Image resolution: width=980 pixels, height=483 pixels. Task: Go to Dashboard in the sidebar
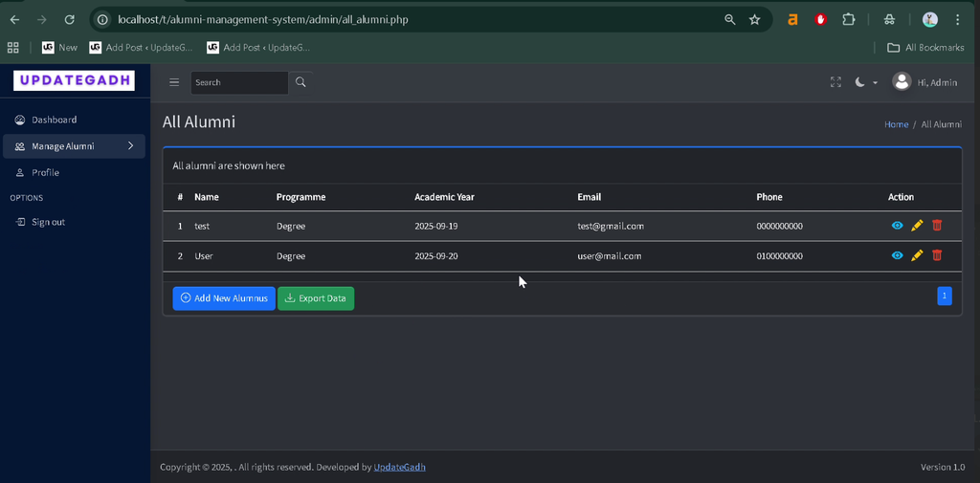click(x=74, y=120)
